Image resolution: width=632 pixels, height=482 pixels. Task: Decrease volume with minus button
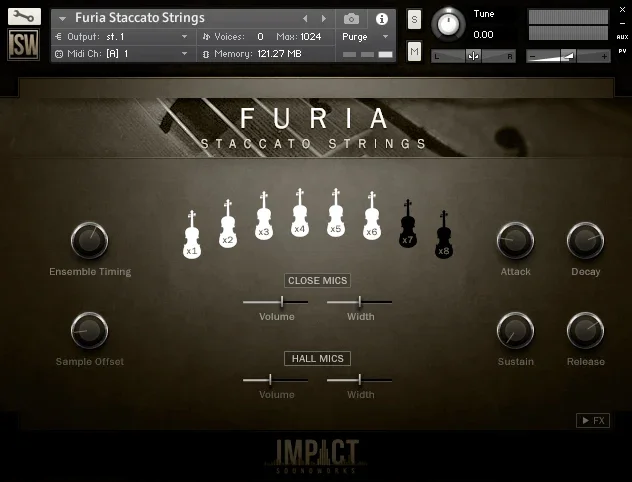click(532, 56)
